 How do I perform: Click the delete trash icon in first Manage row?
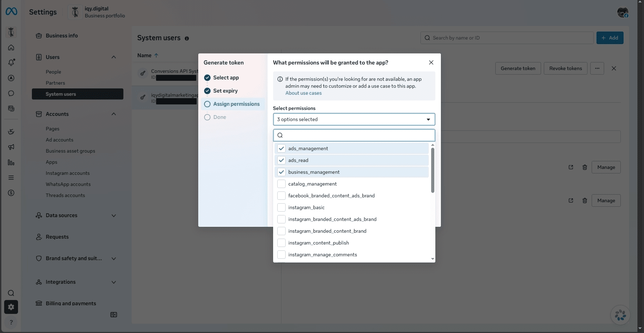click(585, 167)
